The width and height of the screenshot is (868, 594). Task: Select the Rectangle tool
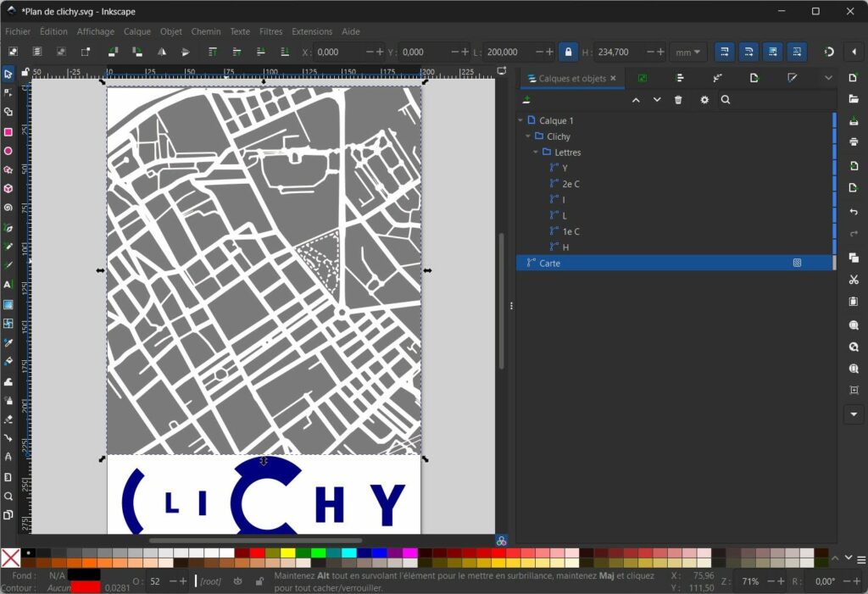click(8, 131)
